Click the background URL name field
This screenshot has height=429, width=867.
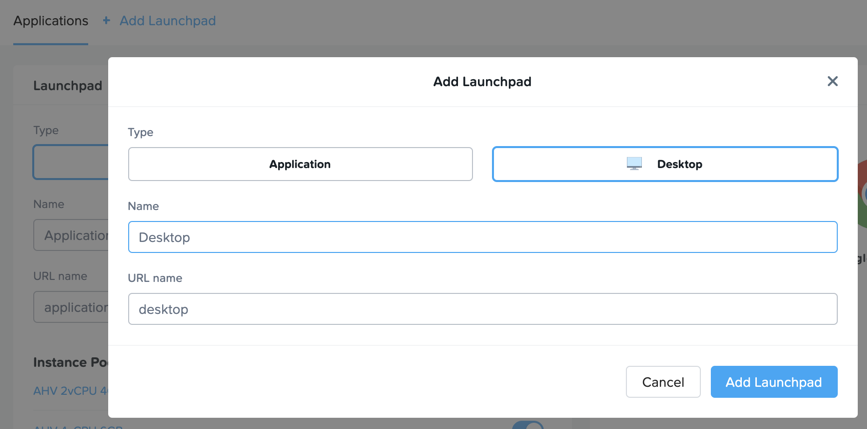[x=71, y=307]
